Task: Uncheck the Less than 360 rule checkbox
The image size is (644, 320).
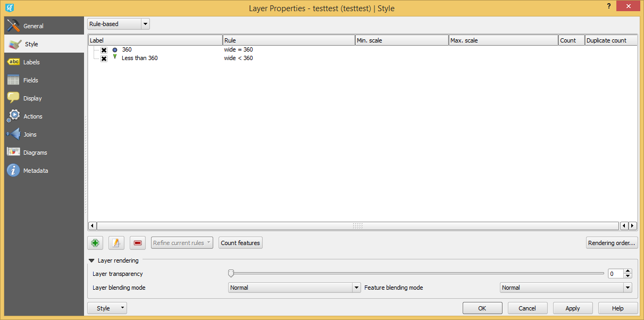Action: [x=104, y=58]
